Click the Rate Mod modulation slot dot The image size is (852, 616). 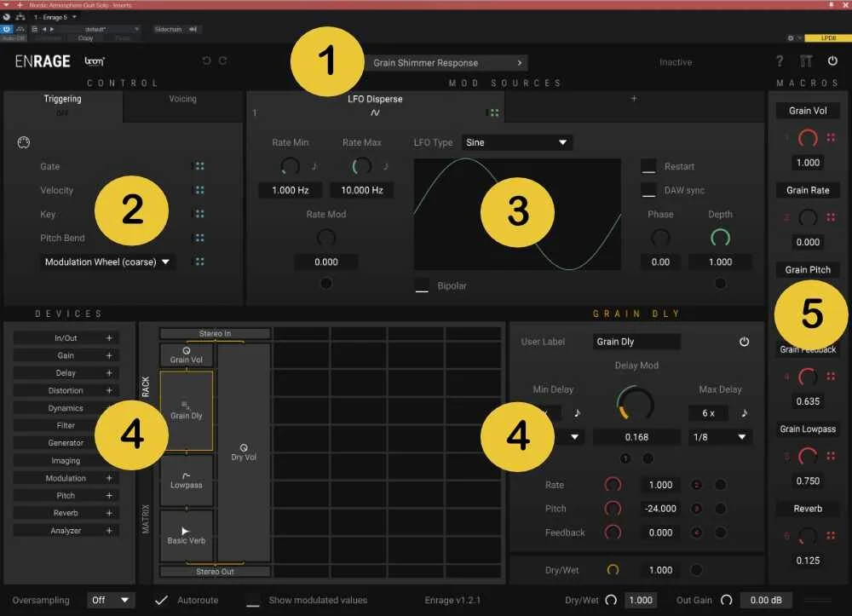click(326, 283)
